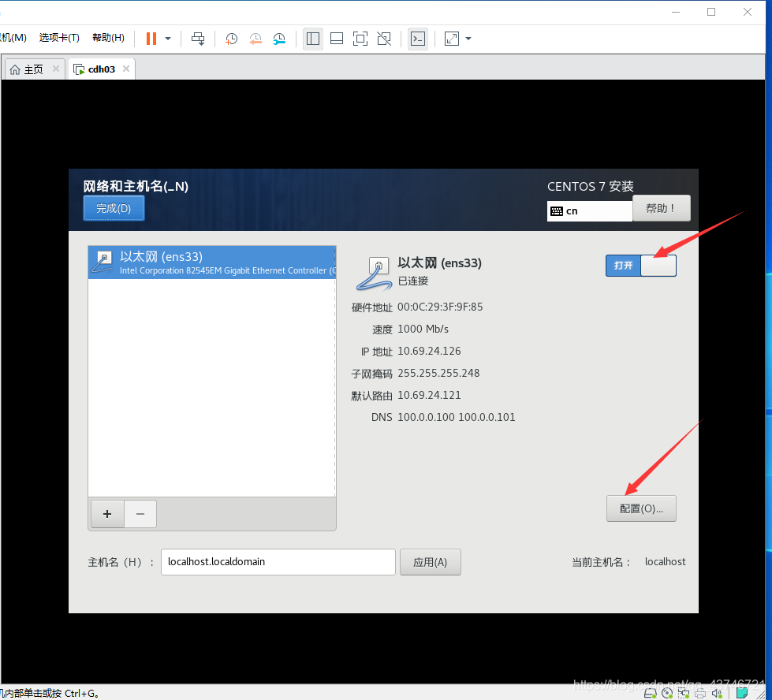Click the IP 地址 value 10.69.24.126
This screenshot has height=700, width=772.
coord(429,351)
